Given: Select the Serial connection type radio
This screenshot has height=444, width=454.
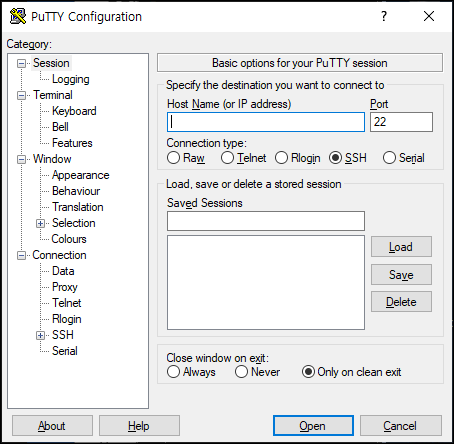Looking at the screenshot, I should (389, 158).
